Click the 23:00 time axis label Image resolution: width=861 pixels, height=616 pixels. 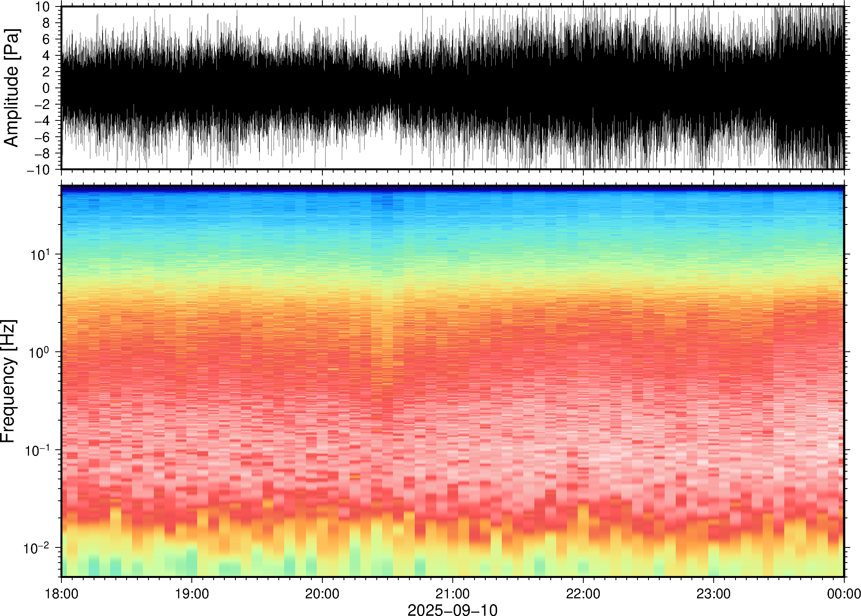pyautogui.click(x=713, y=594)
